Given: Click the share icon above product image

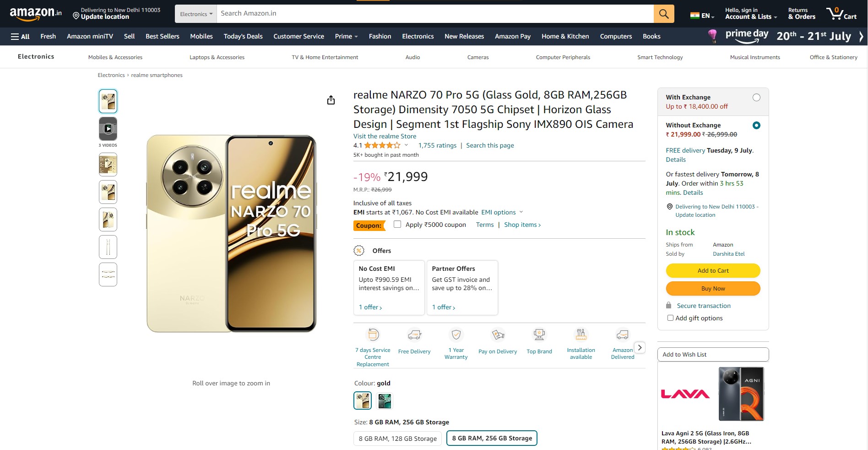Looking at the screenshot, I should pos(331,100).
